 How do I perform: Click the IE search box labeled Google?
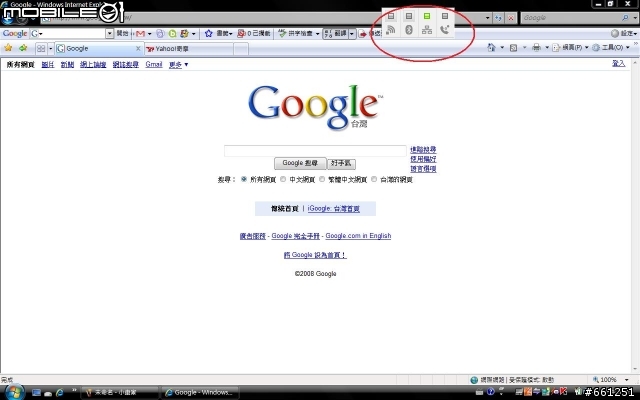click(x=570, y=18)
